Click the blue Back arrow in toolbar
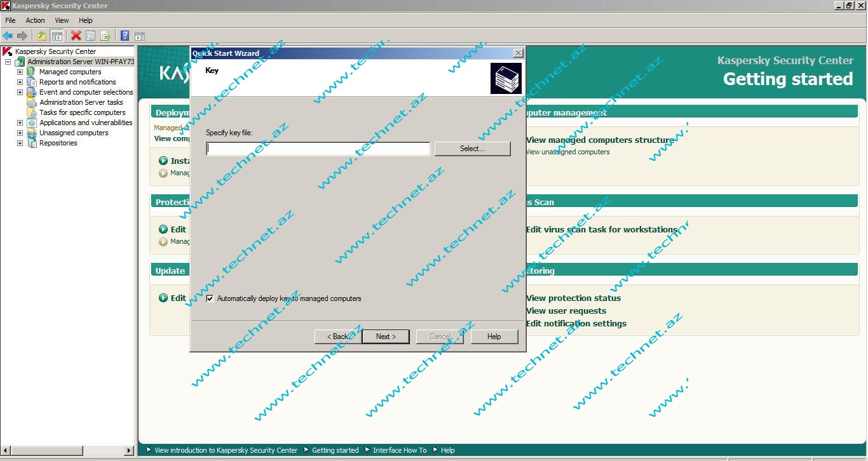Viewport: 868px width, 461px height. click(8, 36)
